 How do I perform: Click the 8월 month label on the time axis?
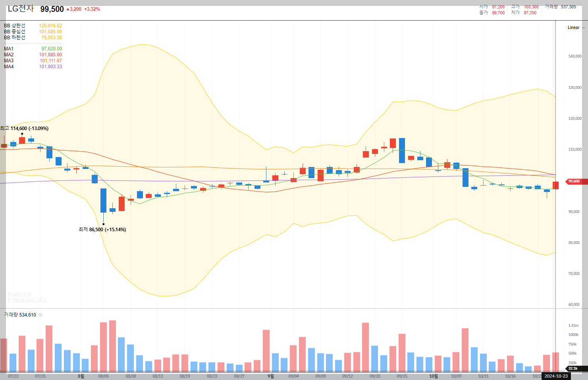coord(81,376)
